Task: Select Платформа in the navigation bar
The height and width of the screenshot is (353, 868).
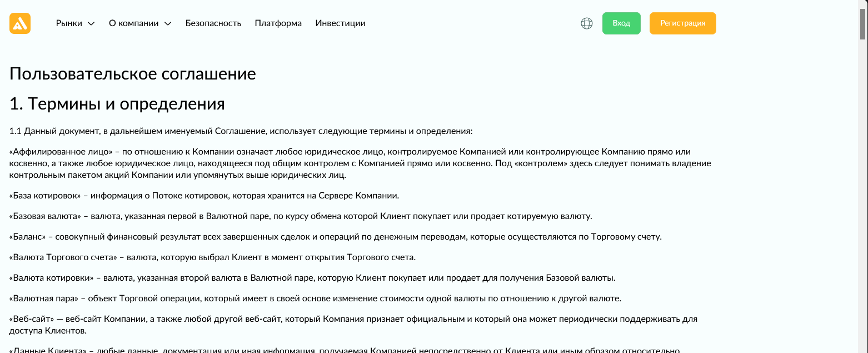Action: pos(278,23)
